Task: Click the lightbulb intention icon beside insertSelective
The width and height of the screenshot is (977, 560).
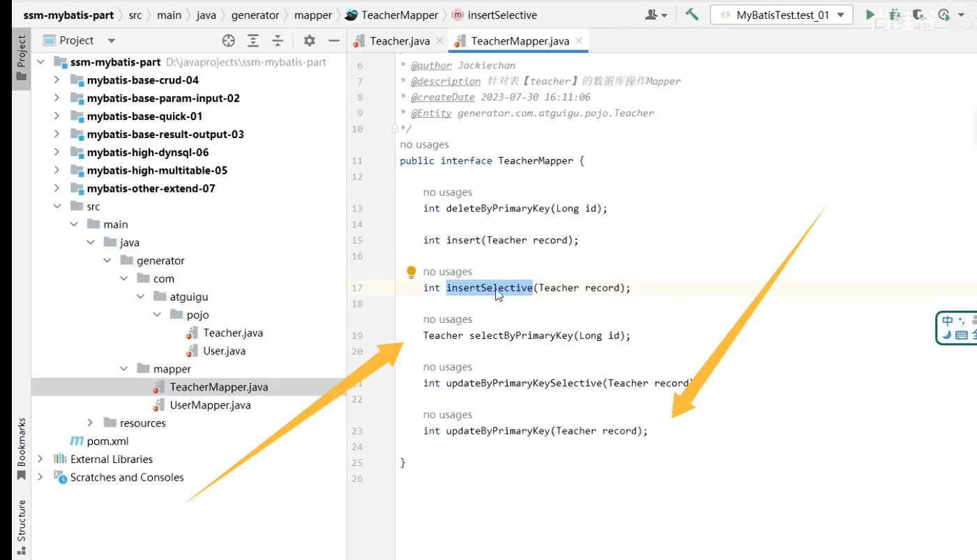Action: [x=411, y=272]
